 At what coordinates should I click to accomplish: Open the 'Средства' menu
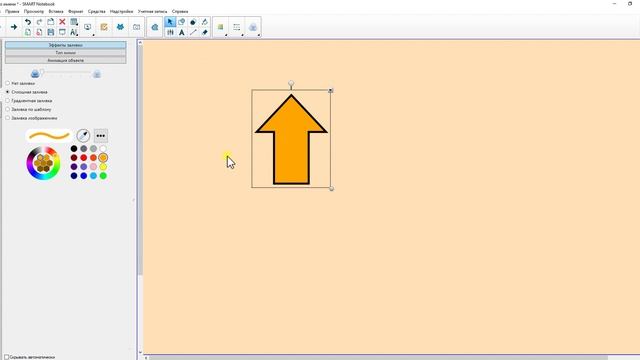tap(97, 11)
